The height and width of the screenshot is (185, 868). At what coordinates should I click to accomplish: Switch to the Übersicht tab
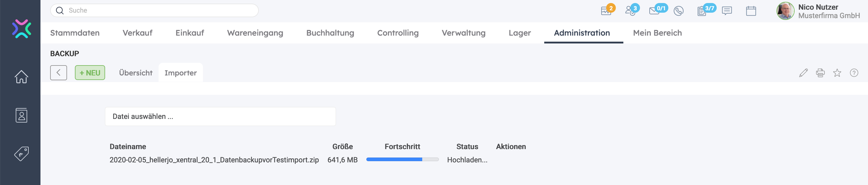click(x=136, y=73)
